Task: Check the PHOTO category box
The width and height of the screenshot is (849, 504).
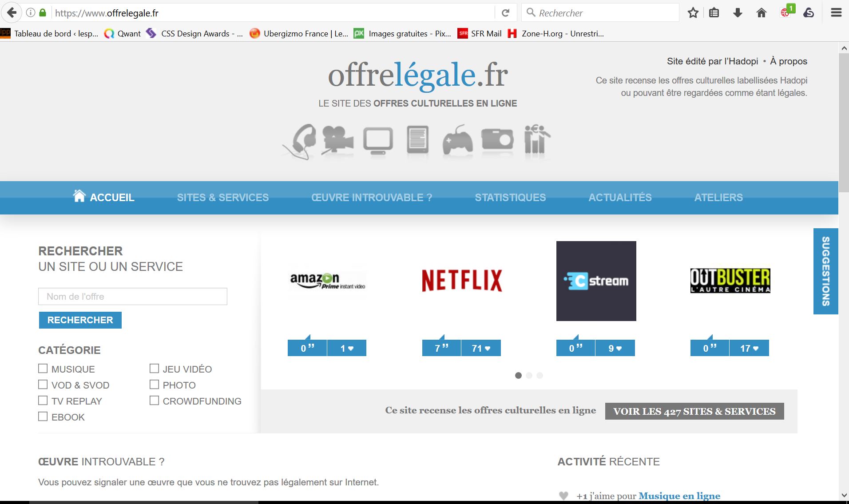Action: coord(154,385)
